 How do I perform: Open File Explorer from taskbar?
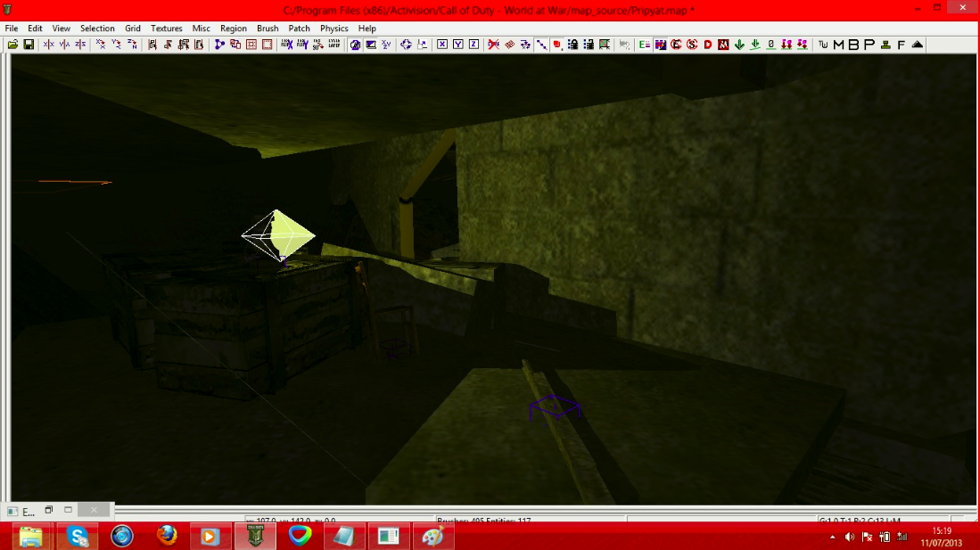pyautogui.click(x=30, y=537)
